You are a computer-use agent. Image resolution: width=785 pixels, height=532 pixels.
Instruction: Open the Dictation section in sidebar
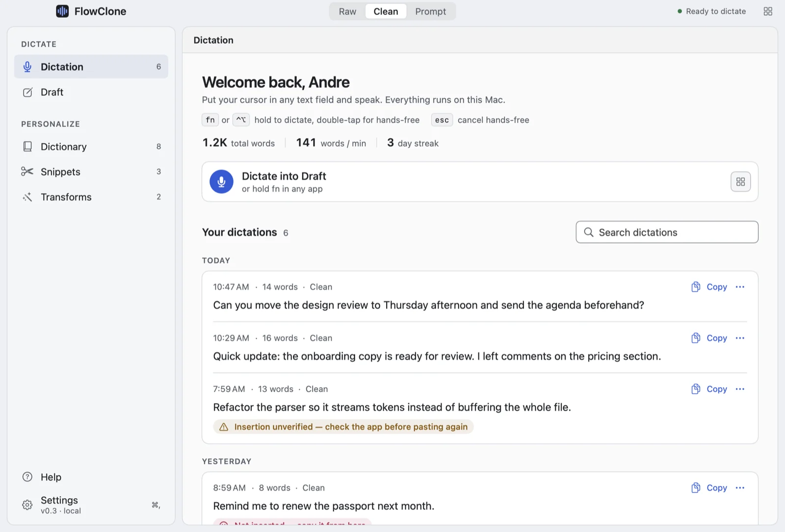(91, 67)
